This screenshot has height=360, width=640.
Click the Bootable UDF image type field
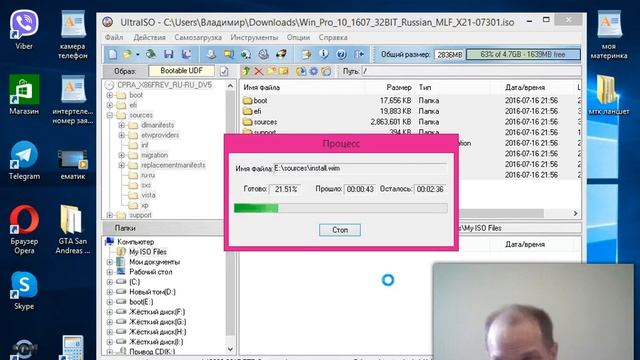(x=181, y=71)
